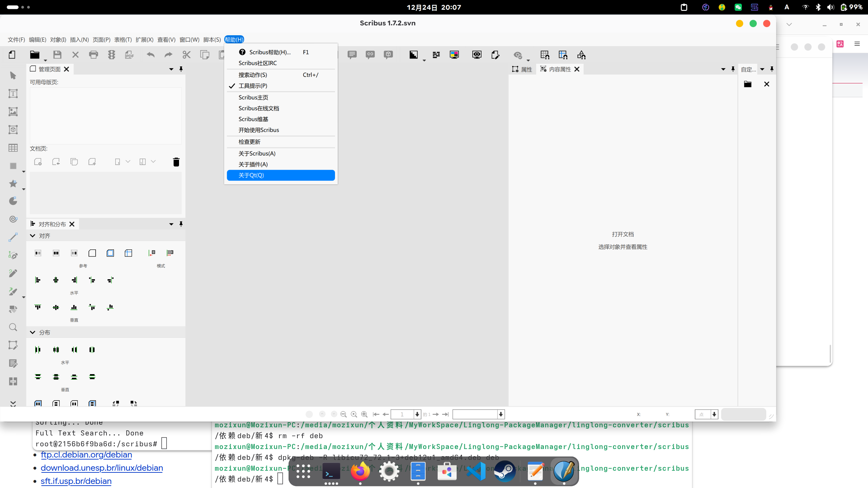Screen dimensions: 868x488
Task: Click the Undo arrow icon
Action: (x=151, y=55)
